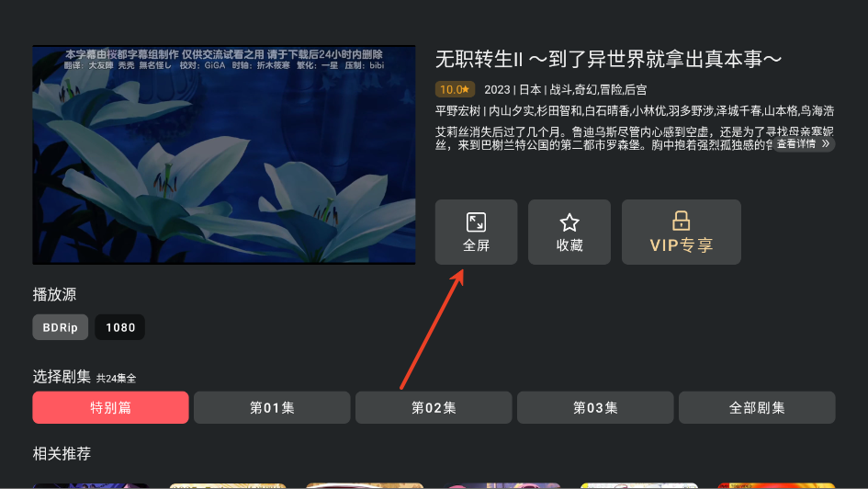Open 全部剧集 full episode list

757,407
